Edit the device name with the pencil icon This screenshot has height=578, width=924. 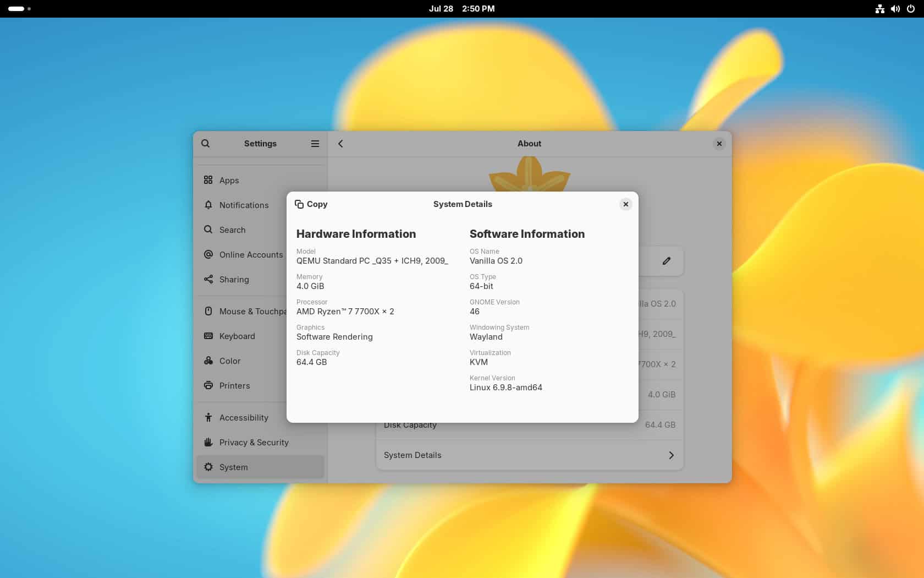(666, 261)
